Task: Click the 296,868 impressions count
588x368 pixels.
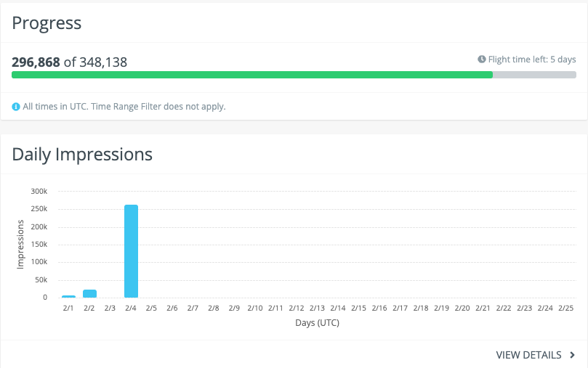Action: tap(36, 62)
